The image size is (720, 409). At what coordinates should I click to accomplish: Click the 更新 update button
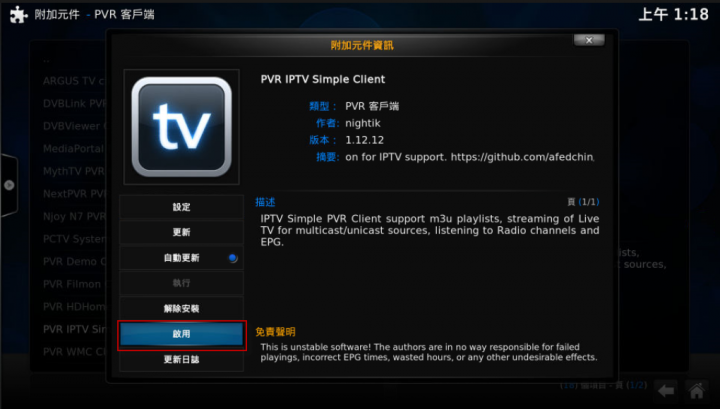click(181, 232)
